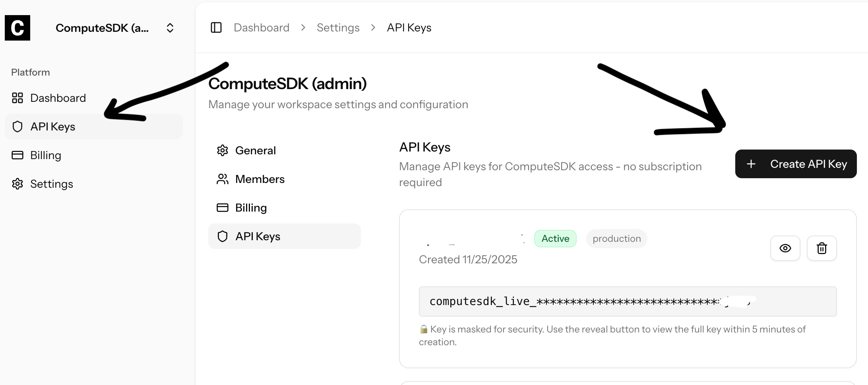
Task: Click the shield icon next to API Keys
Action: 17,126
